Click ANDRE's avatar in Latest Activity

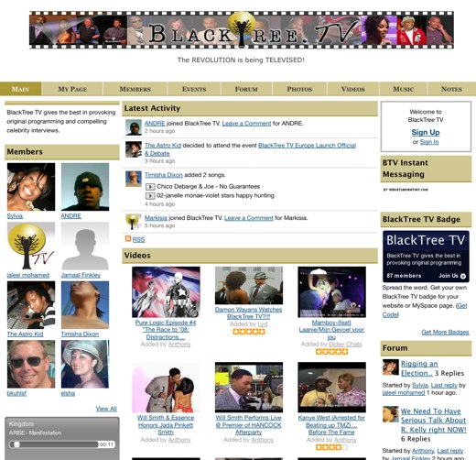point(134,127)
